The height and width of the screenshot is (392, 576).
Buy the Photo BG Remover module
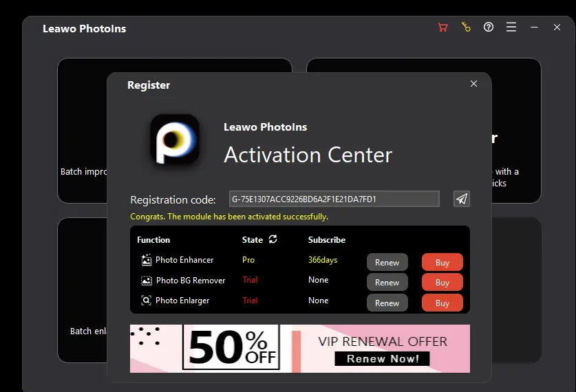[x=442, y=282]
